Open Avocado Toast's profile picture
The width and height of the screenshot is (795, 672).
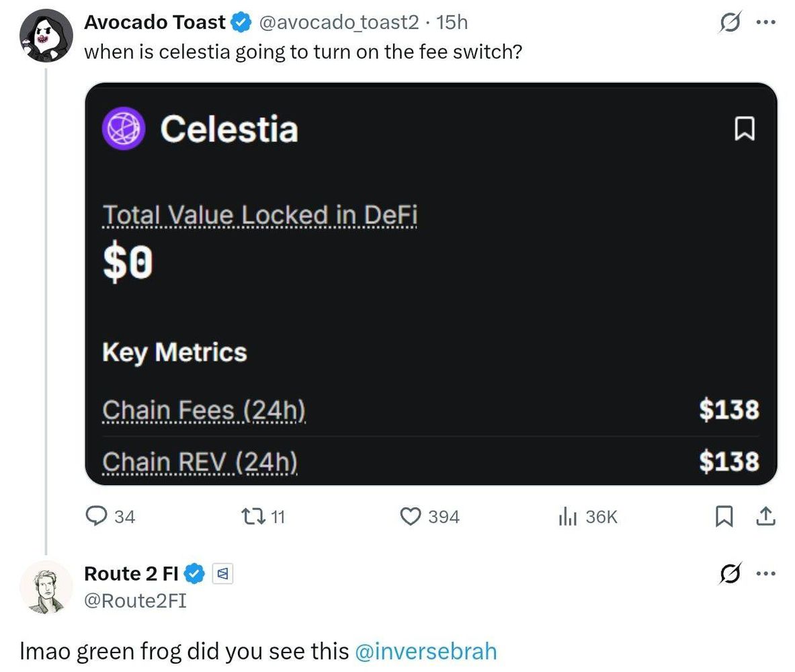pos(44,35)
